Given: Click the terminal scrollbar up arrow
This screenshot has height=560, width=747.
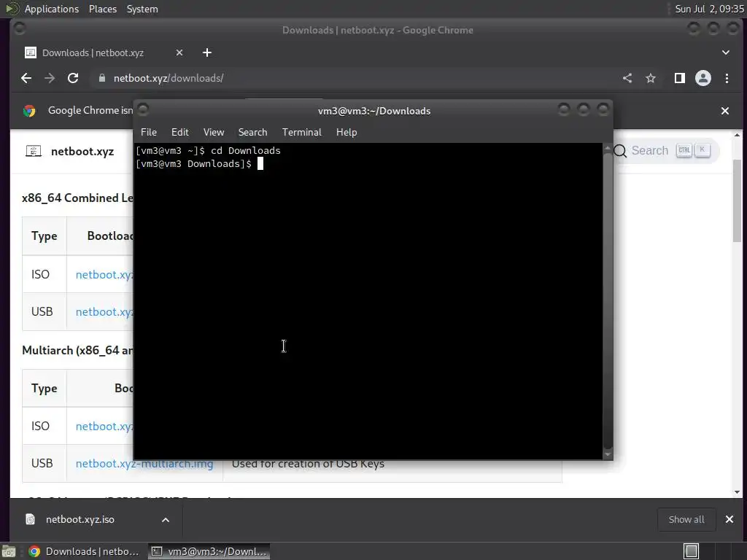Looking at the screenshot, I should [x=608, y=149].
